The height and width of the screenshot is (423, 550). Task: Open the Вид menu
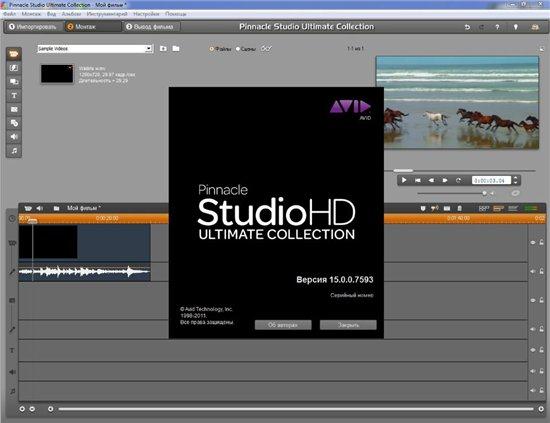tap(51, 14)
